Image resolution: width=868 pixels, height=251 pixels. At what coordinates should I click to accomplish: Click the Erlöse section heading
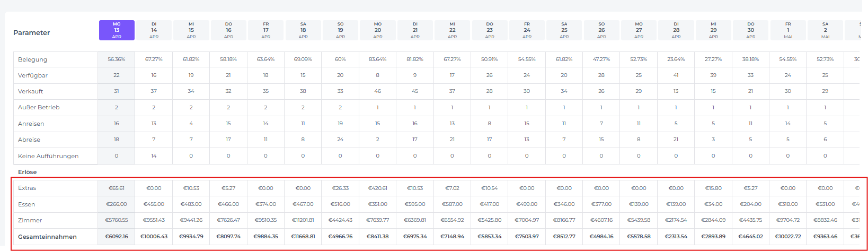(x=28, y=172)
